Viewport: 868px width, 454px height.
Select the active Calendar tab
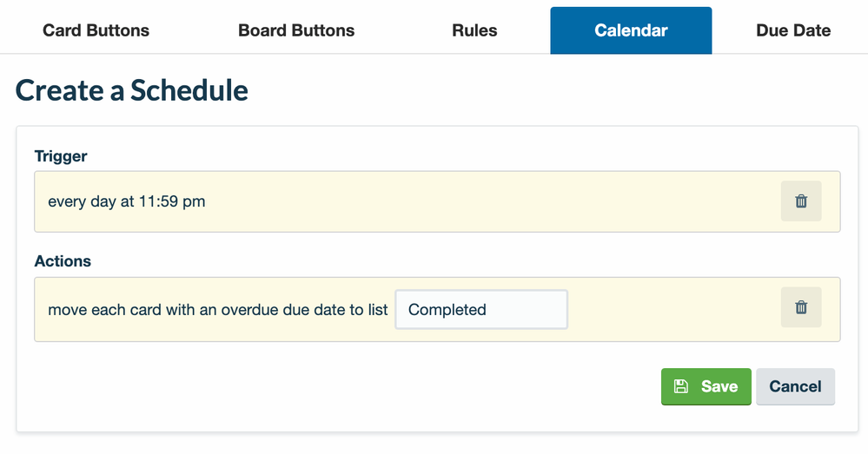[x=631, y=30]
